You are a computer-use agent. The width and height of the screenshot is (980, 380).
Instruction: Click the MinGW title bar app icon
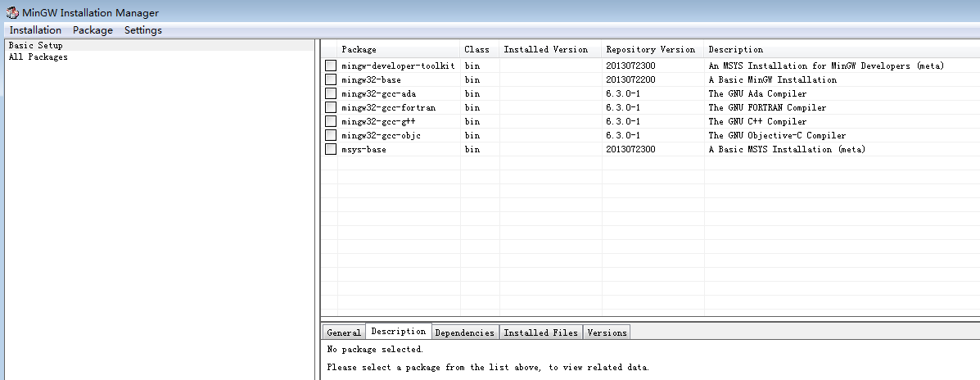pos(12,12)
